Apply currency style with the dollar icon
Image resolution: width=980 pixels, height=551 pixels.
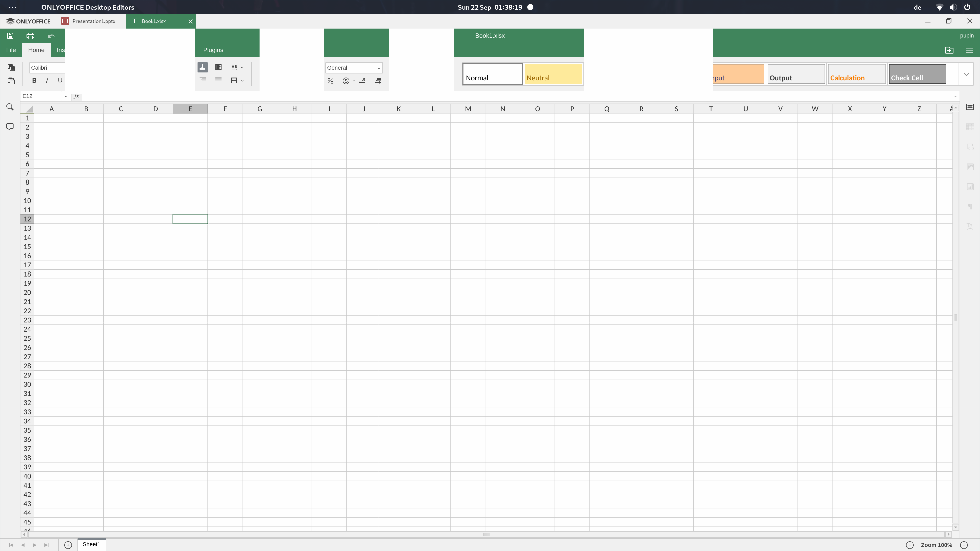point(346,81)
